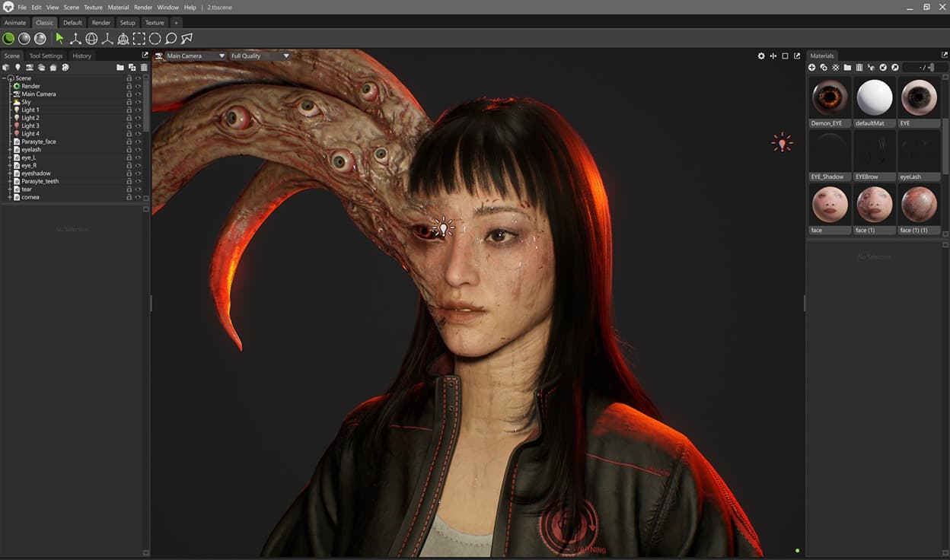Activate the rectangular marquee selection tool
Viewport: 950px width, 560px height.
point(139,39)
